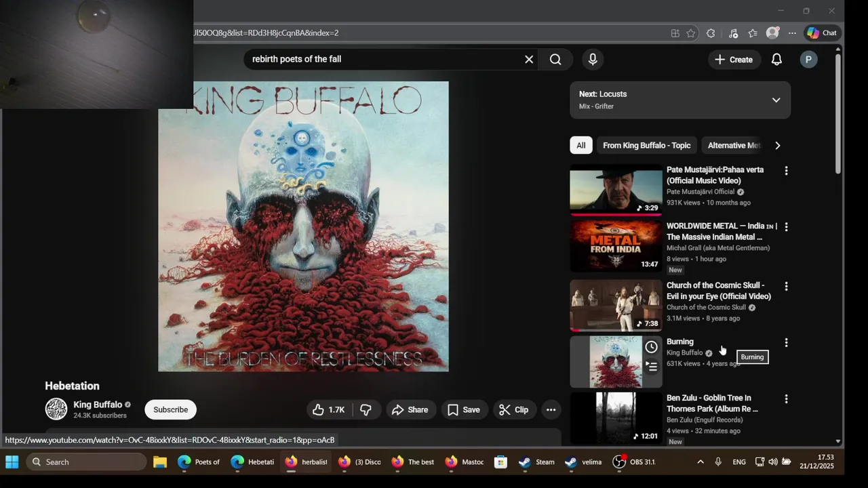This screenshot has height=488, width=868.
Task: Click the magnifying glass search button
Action: click(555, 60)
